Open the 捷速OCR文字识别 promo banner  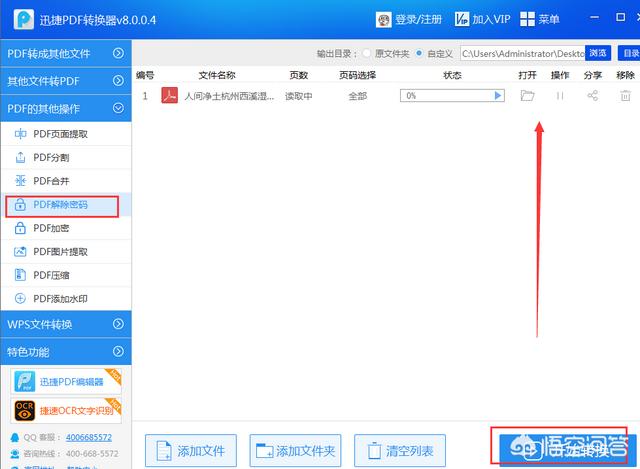point(66,411)
